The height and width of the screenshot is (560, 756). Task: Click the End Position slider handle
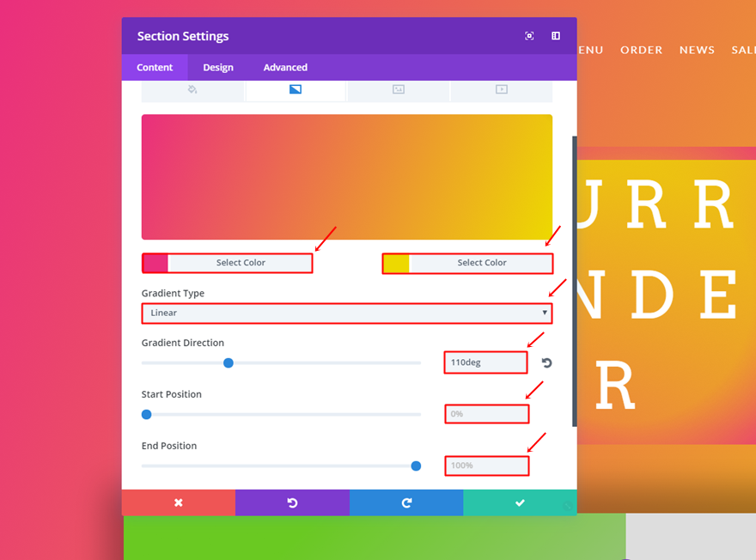click(x=416, y=466)
